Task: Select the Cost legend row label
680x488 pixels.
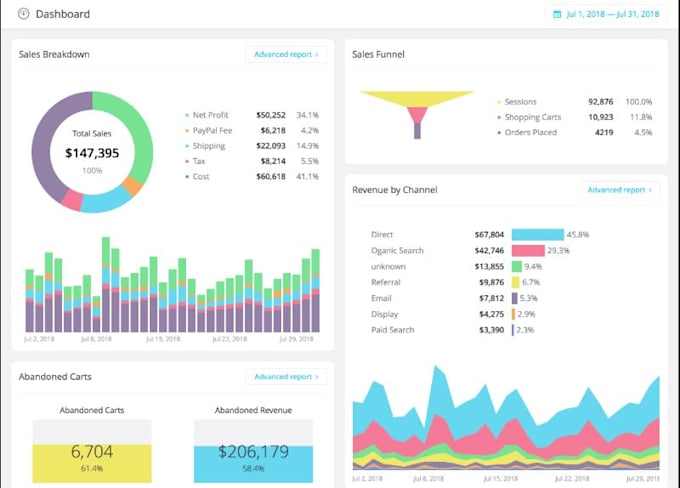Action: point(201,177)
